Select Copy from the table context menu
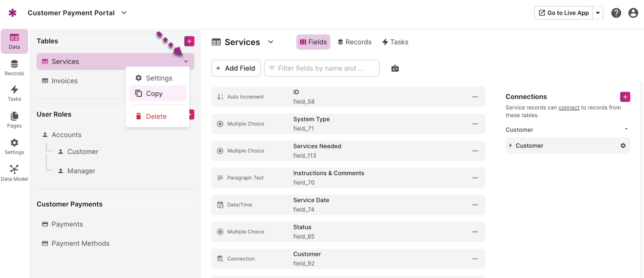644x278 pixels. click(x=154, y=93)
